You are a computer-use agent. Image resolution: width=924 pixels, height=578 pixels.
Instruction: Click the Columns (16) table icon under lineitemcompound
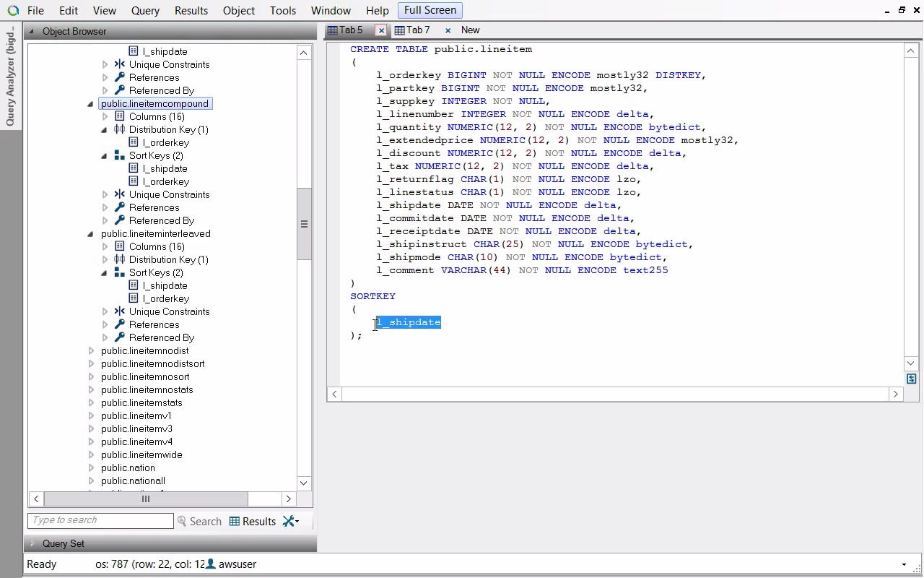pos(120,116)
